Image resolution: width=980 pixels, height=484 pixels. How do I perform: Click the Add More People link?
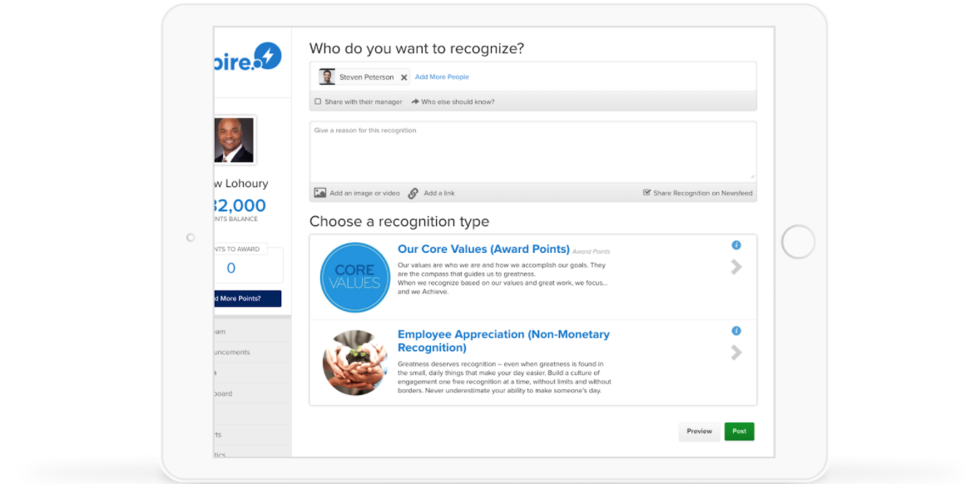(x=442, y=77)
